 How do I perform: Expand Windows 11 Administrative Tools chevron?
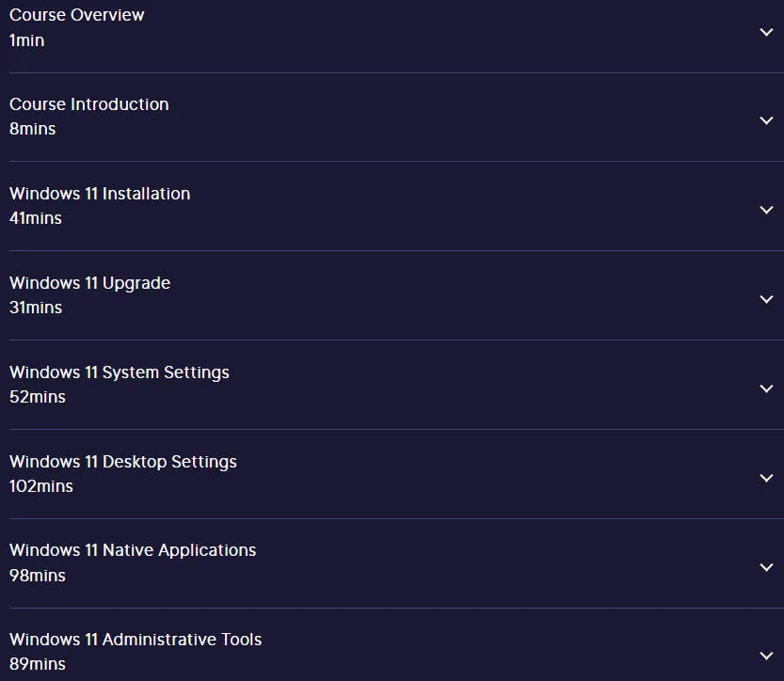[766, 656]
